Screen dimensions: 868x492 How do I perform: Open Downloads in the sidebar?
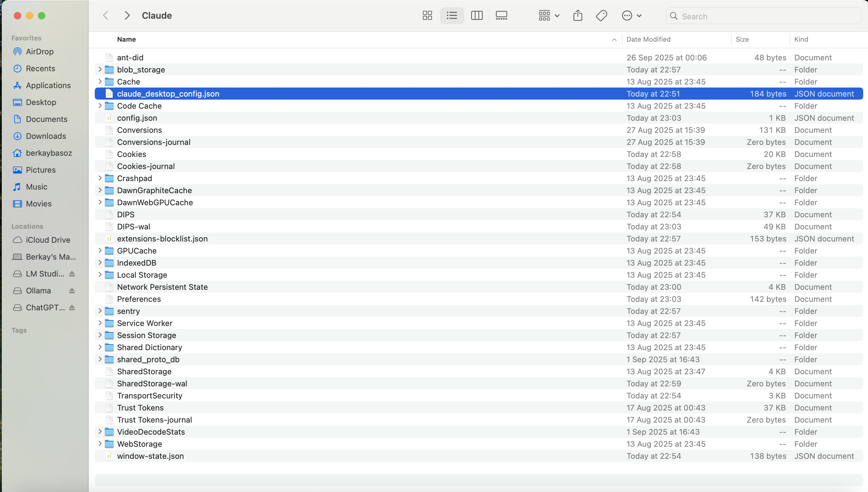pos(46,136)
